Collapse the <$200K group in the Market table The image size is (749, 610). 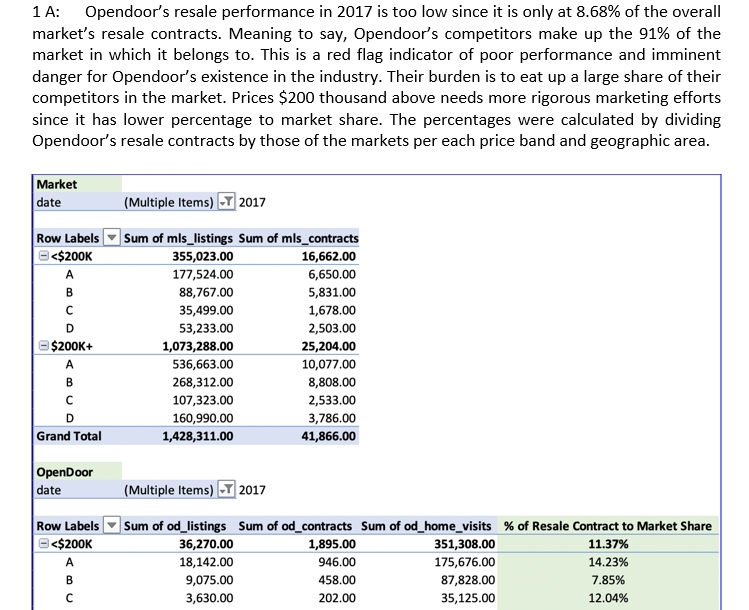click(41, 256)
